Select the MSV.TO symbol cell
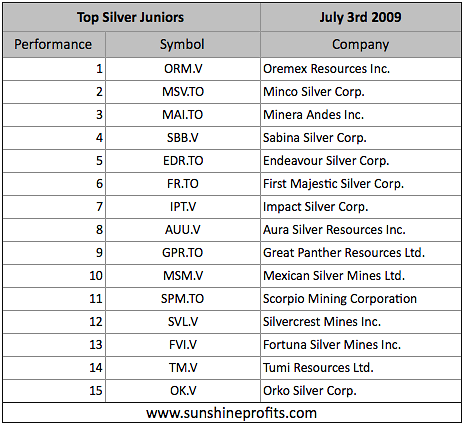This screenshot has height=426, width=465. click(183, 92)
